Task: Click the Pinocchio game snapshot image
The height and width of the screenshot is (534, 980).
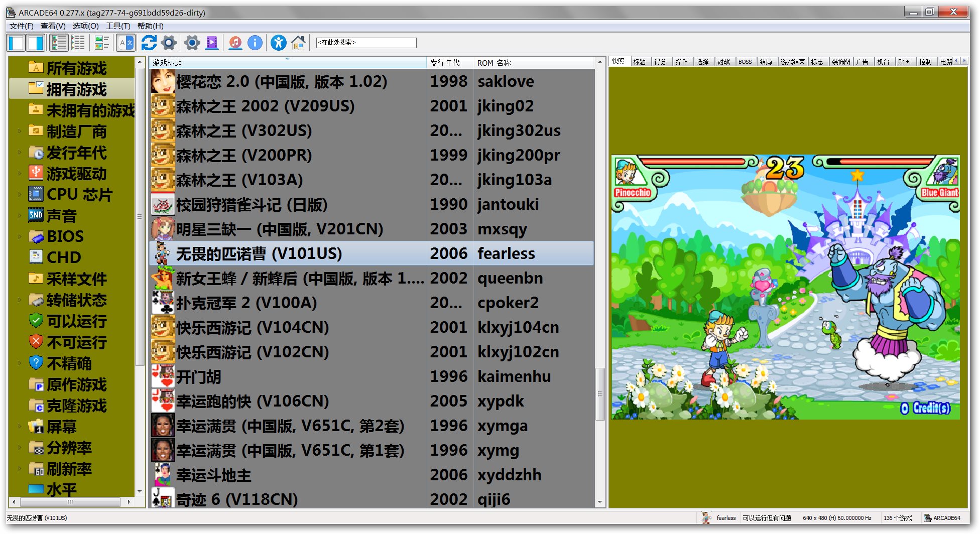Action: 785,287
